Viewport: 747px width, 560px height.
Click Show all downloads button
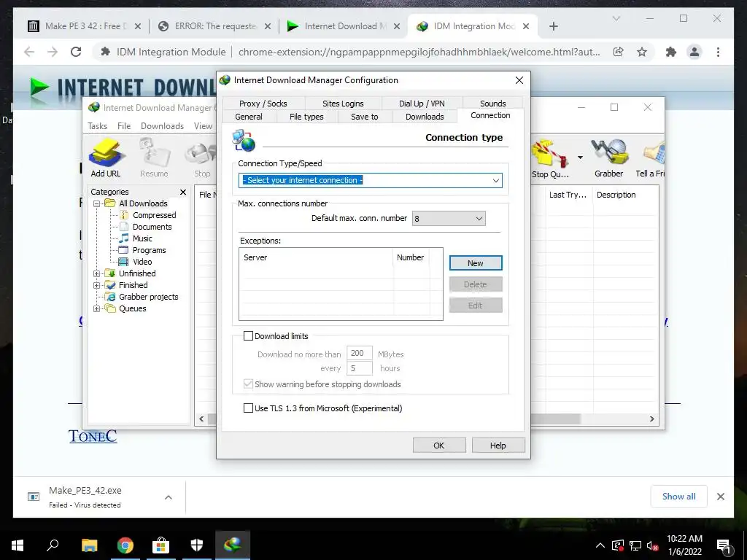click(x=679, y=497)
